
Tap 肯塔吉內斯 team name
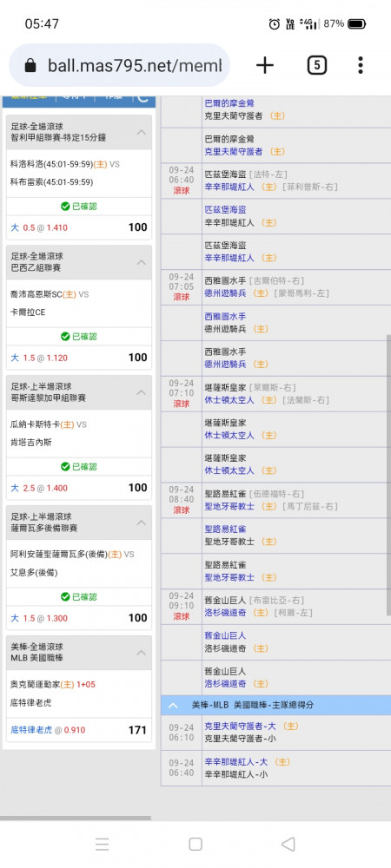click(31, 443)
